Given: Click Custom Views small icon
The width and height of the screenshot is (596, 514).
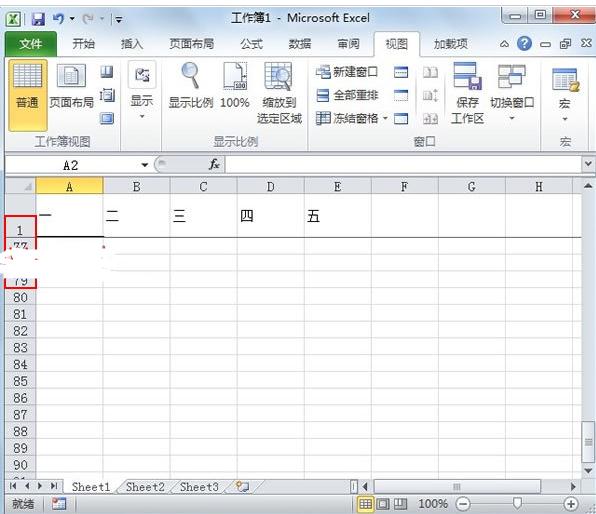Looking at the screenshot, I should tap(107, 95).
